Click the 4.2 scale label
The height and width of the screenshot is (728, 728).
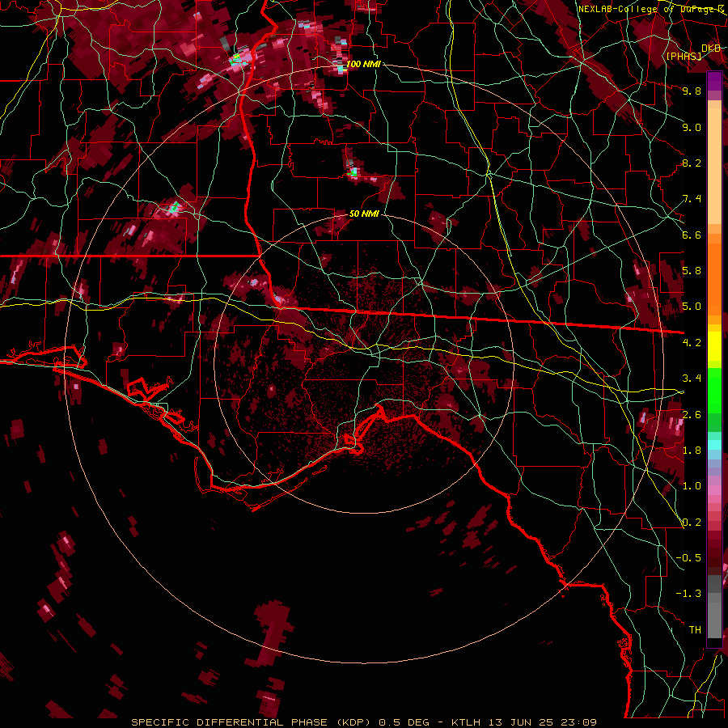(x=692, y=343)
